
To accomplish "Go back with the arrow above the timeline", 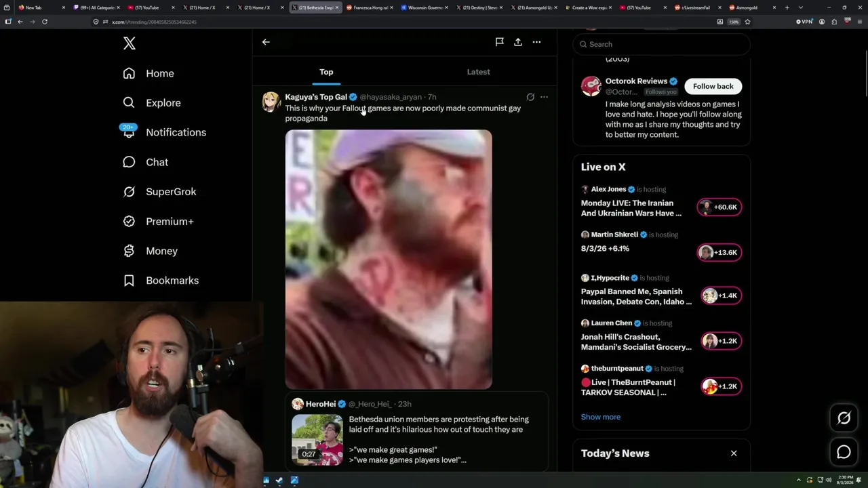I will coord(266,42).
